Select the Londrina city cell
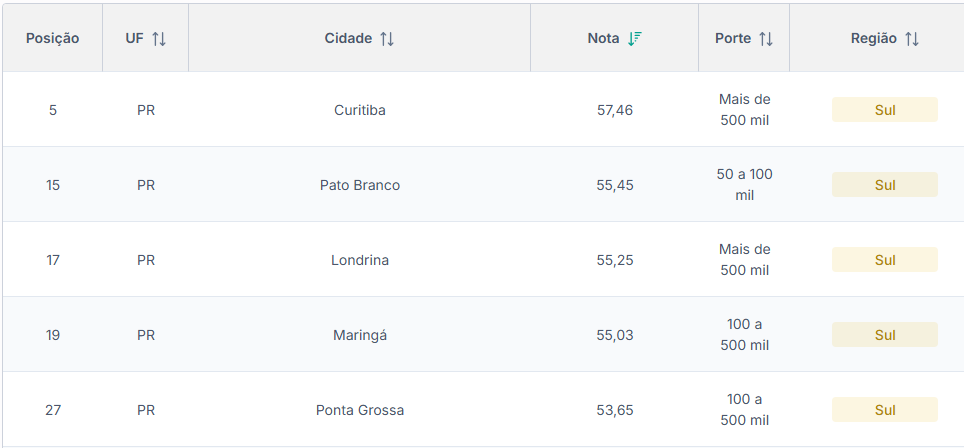The image size is (966, 448). (x=360, y=260)
